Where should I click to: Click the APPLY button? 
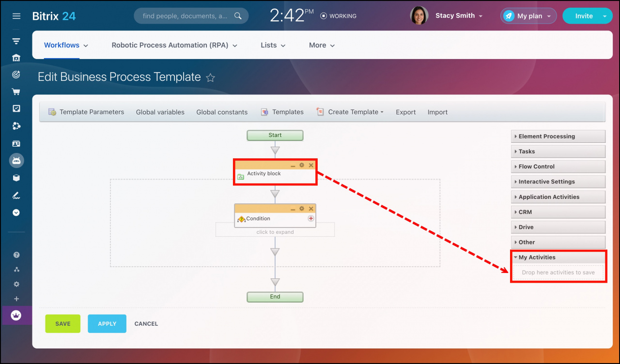point(107,324)
